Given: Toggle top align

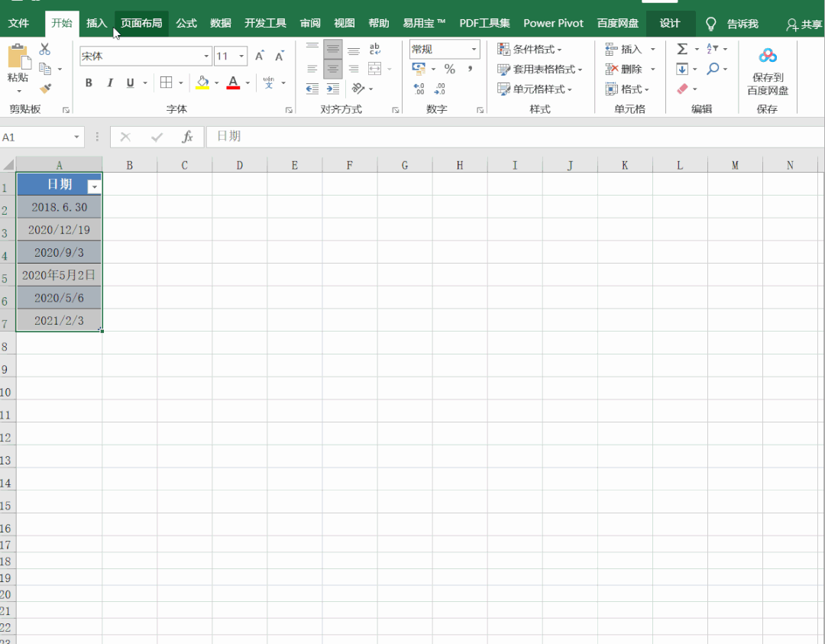Looking at the screenshot, I should point(312,49).
